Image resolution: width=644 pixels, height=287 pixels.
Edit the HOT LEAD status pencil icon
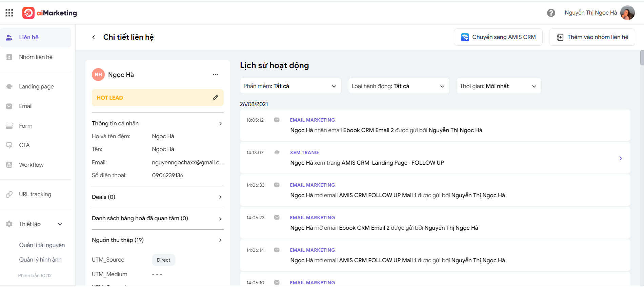point(215,98)
